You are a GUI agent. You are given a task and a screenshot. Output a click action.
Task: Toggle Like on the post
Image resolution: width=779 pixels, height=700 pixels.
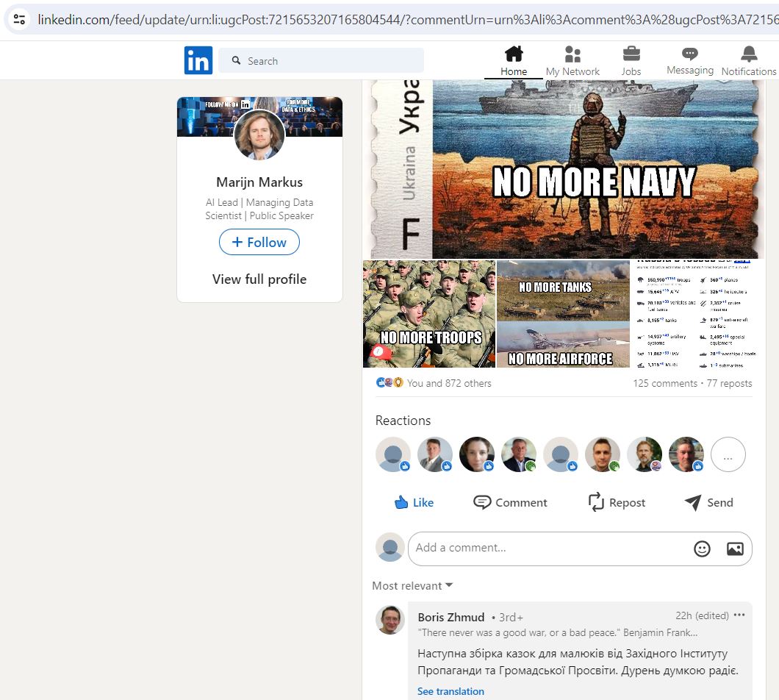(x=414, y=503)
